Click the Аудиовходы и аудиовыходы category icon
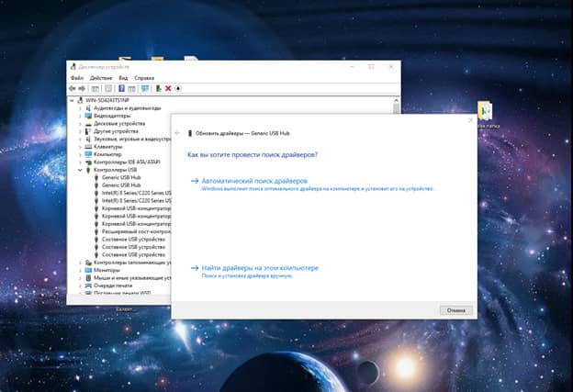Screen dimensions: 573x392 pos(88,108)
